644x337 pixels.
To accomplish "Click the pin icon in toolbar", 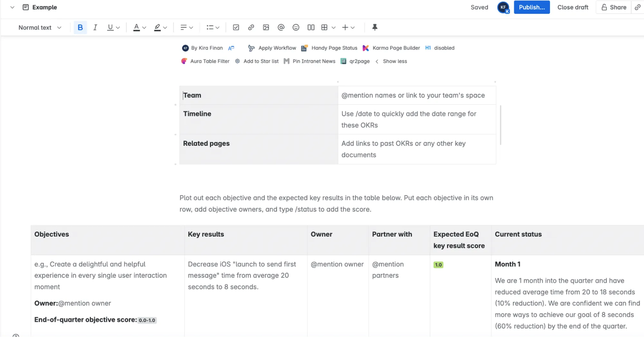I will [375, 27].
